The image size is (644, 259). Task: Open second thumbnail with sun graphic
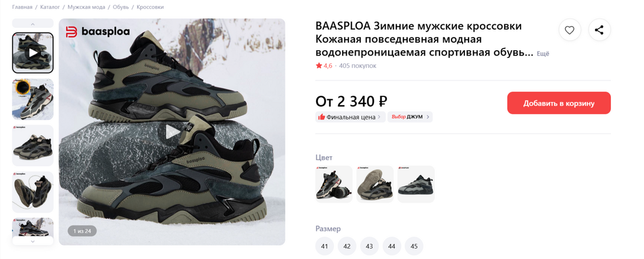[x=33, y=99]
